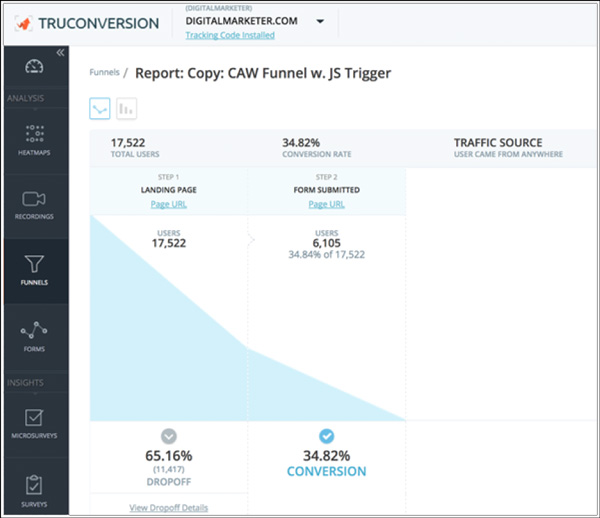Open Surveys in the sidebar

coord(34,492)
